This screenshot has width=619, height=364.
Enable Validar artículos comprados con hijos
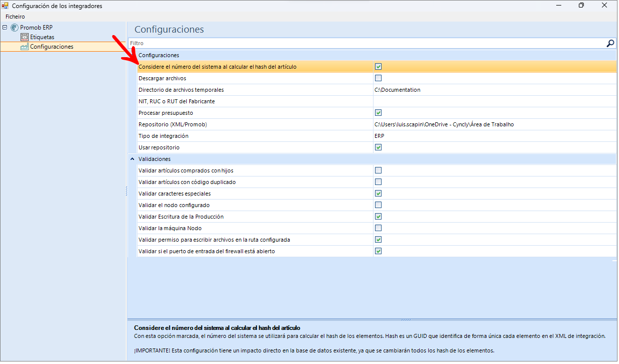(379, 170)
